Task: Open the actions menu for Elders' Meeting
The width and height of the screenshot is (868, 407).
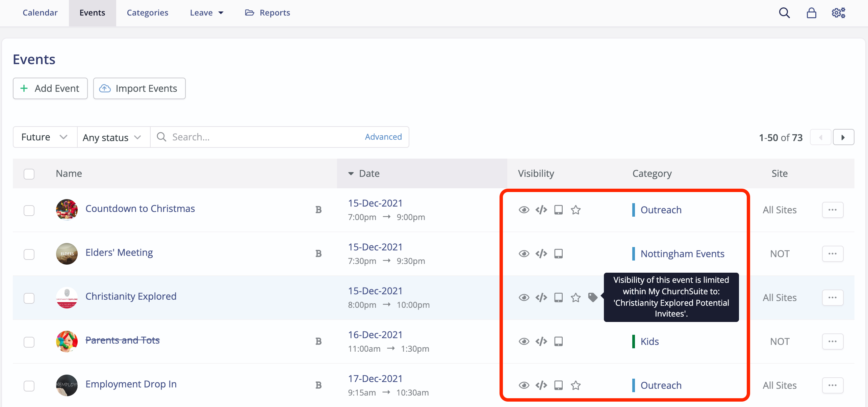Action: pyautogui.click(x=833, y=253)
